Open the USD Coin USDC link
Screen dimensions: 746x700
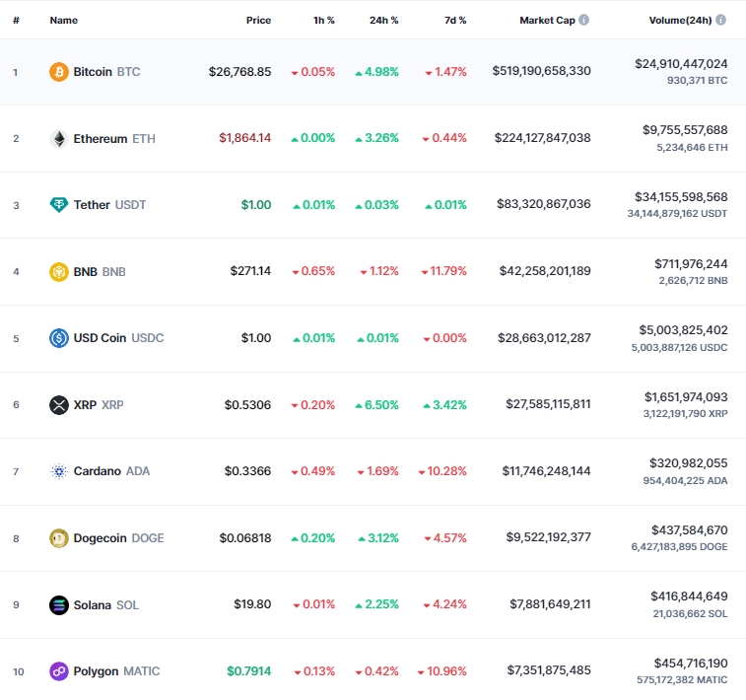[118, 338]
